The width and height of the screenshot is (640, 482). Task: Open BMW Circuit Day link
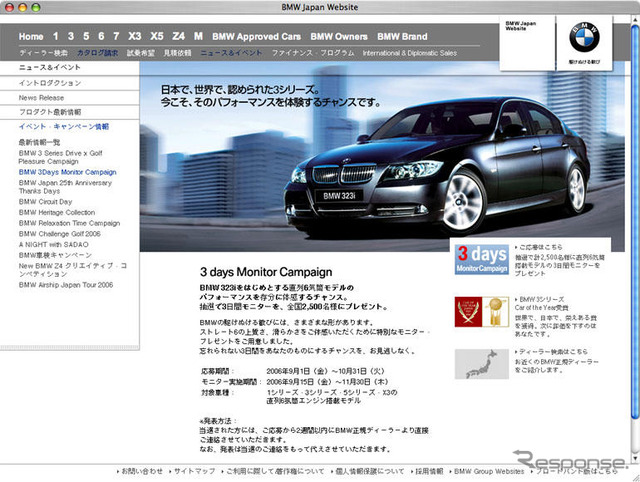pos(45,202)
